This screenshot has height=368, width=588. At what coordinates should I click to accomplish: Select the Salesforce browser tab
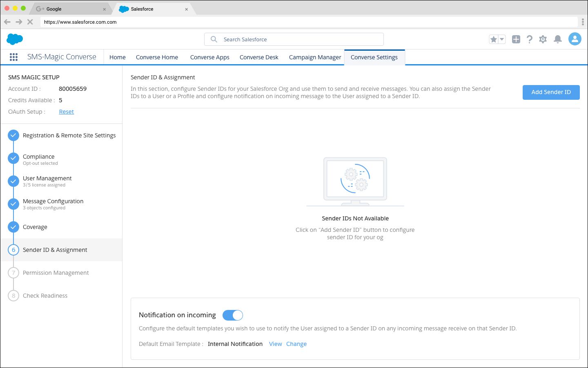point(153,9)
